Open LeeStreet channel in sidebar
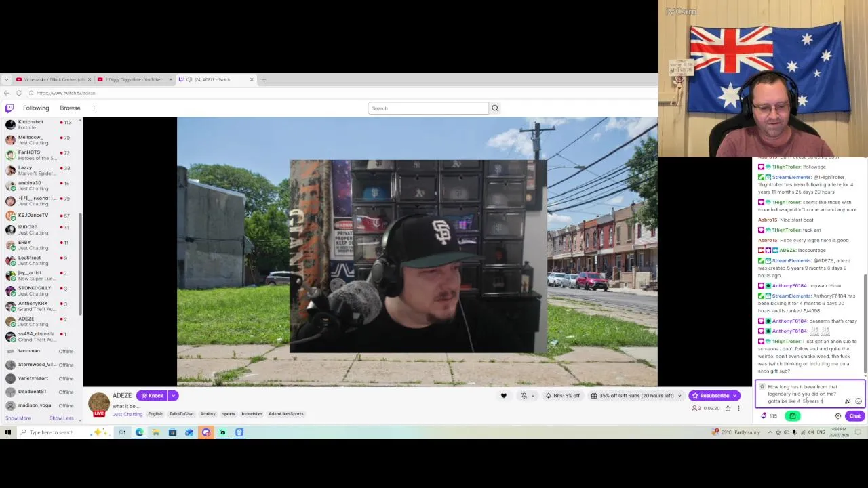Screen dimensions: 868x488 [x=40, y=260]
